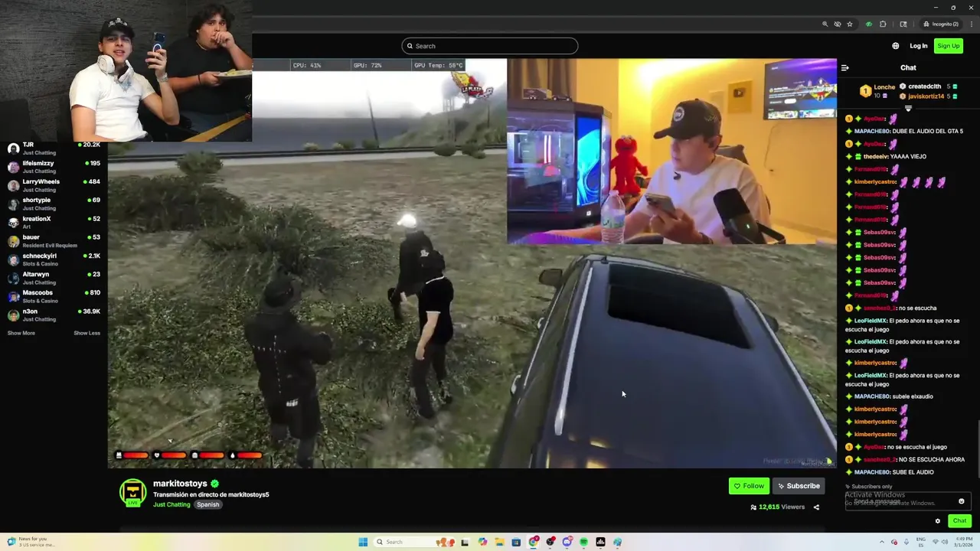Click the Kick search box
Screen dimensions: 980x551
[489, 46]
